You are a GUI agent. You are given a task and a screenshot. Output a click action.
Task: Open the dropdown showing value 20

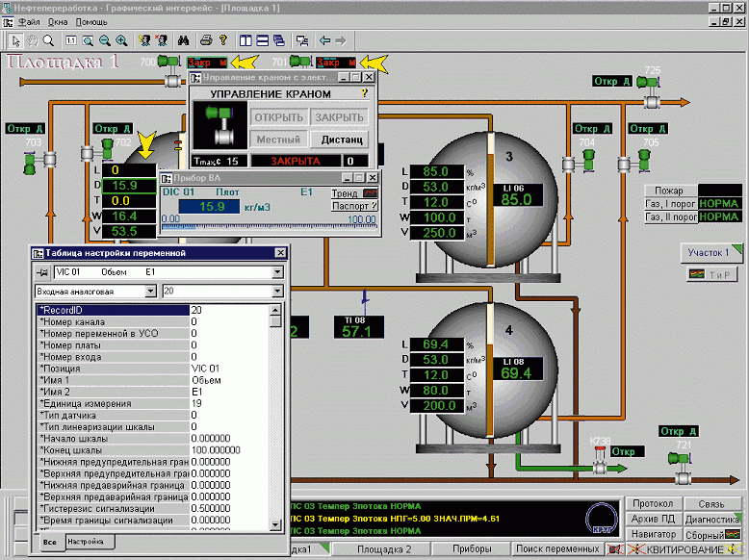pos(277,290)
